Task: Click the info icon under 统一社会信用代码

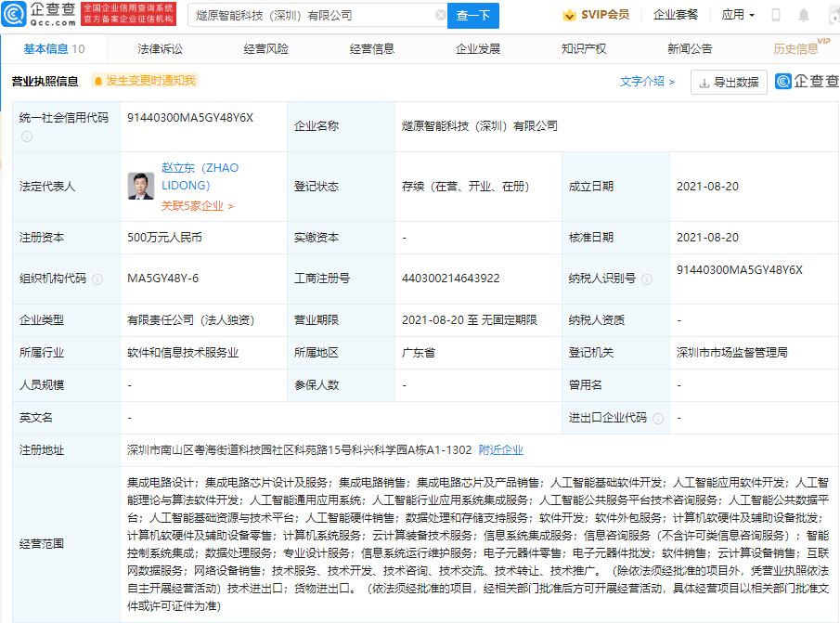Action: pos(27,136)
